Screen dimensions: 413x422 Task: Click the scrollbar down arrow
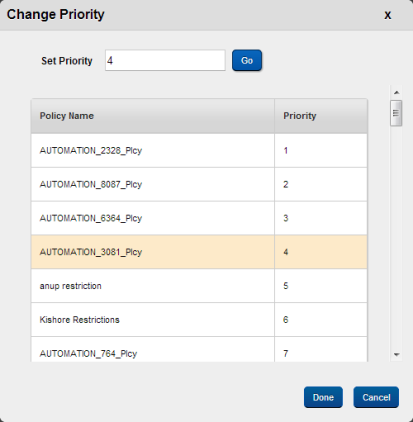pyautogui.click(x=396, y=355)
